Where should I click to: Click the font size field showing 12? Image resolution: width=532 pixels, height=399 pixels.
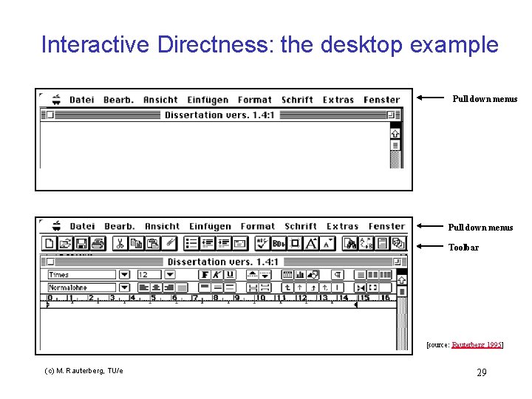coord(149,274)
